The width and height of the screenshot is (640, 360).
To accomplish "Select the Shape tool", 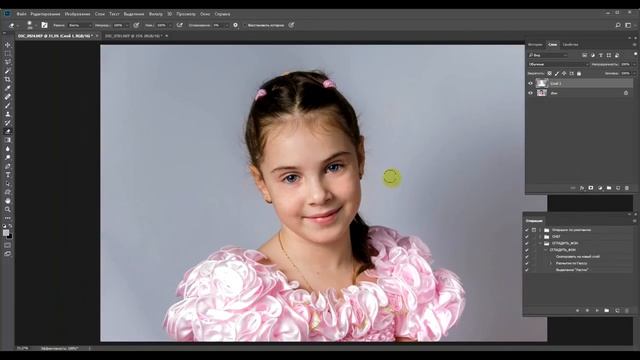I will (x=7, y=192).
